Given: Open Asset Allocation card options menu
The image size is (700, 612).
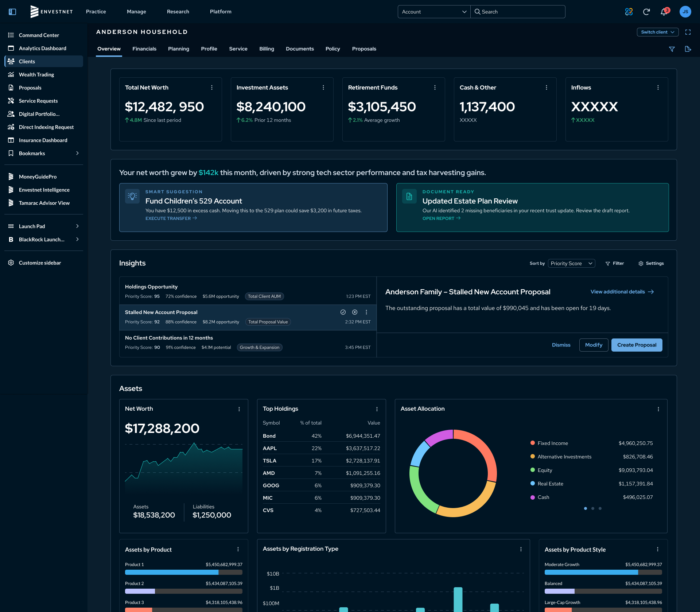Looking at the screenshot, I should (658, 409).
